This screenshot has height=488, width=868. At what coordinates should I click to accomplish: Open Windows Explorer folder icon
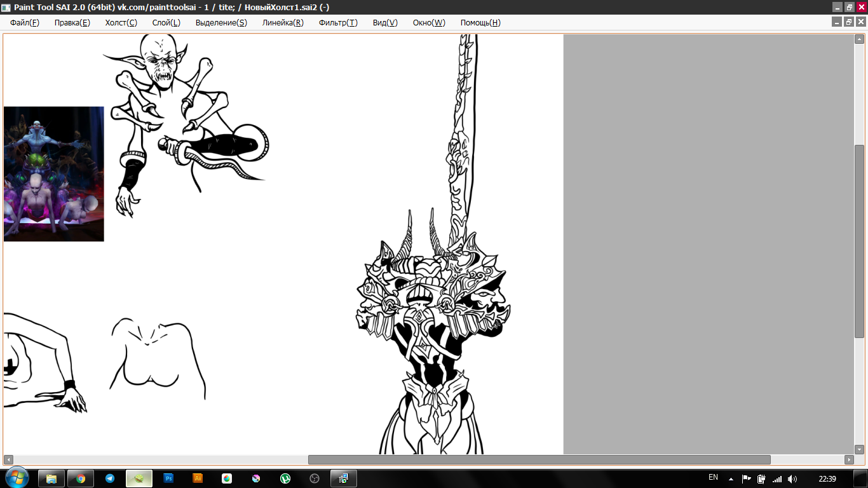(x=51, y=478)
